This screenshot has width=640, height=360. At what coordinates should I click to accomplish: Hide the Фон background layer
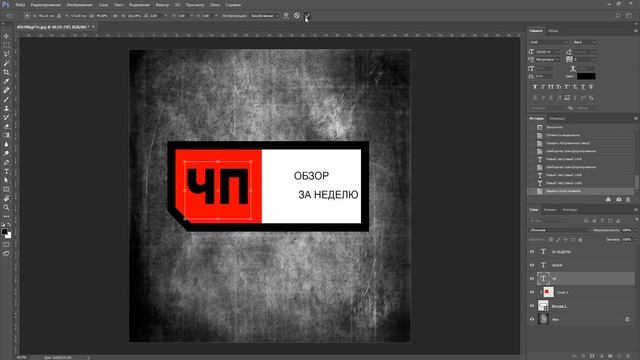point(532,319)
